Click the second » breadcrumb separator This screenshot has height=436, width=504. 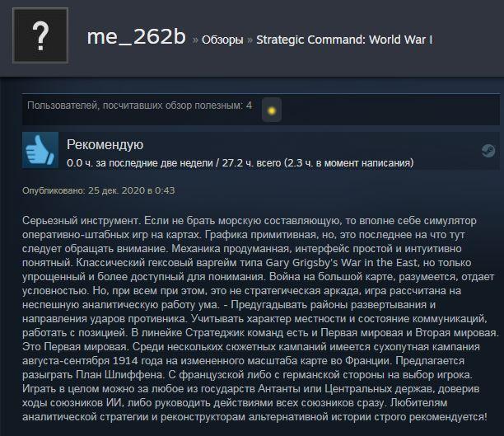[x=250, y=40]
